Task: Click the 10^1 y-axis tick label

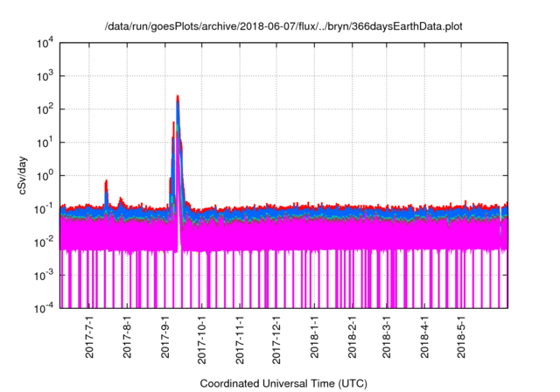Action: pos(45,143)
